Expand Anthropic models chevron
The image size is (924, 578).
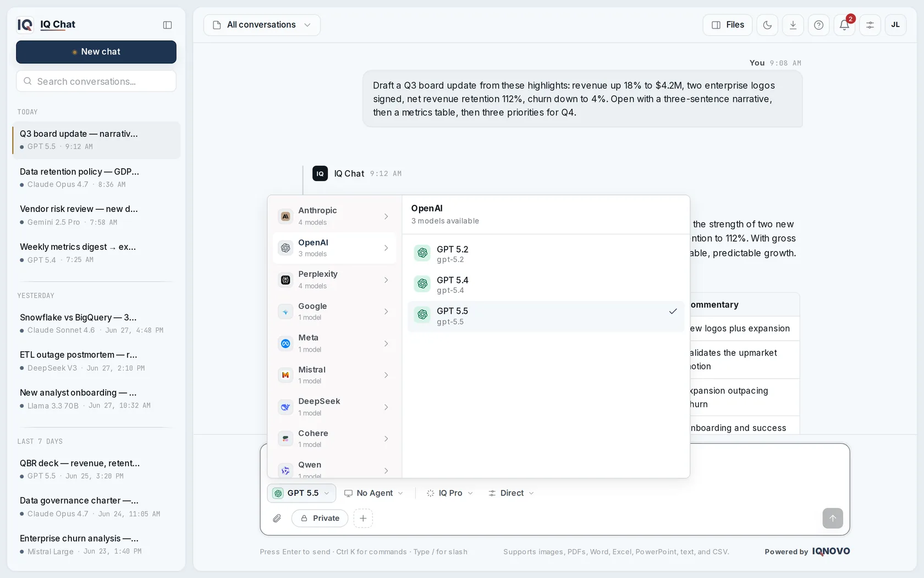pyautogui.click(x=386, y=216)
